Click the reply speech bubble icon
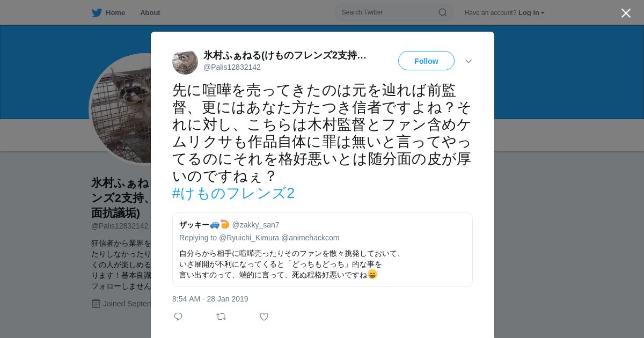Image resolution: width=644 pixels, height=338 pixels. 178,317
